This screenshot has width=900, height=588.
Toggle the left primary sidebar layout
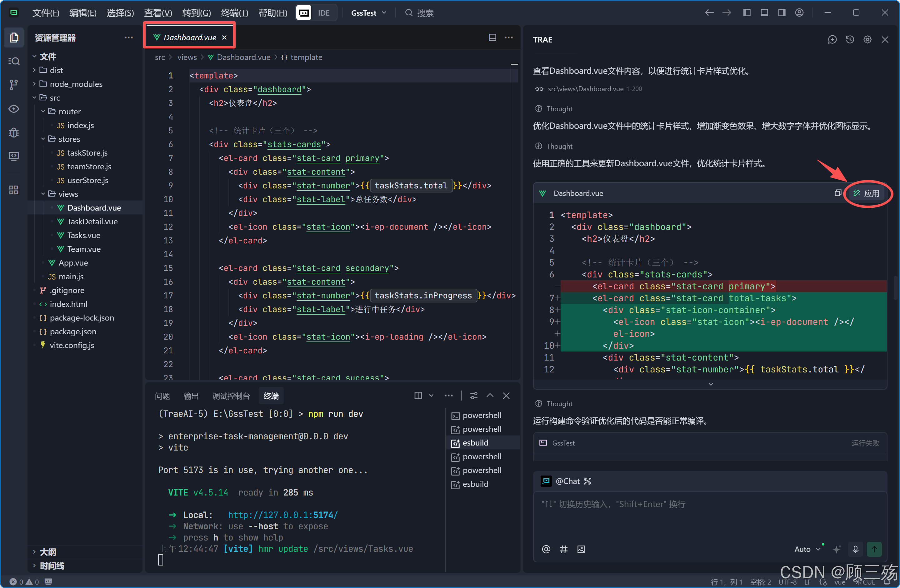click(x=747, y=12)
